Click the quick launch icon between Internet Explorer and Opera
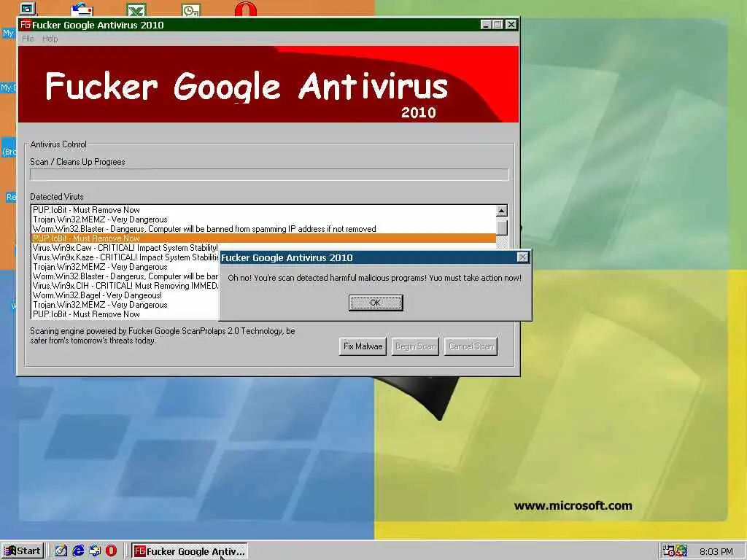This screenshot has width=747, height=560. coord(95,551)
